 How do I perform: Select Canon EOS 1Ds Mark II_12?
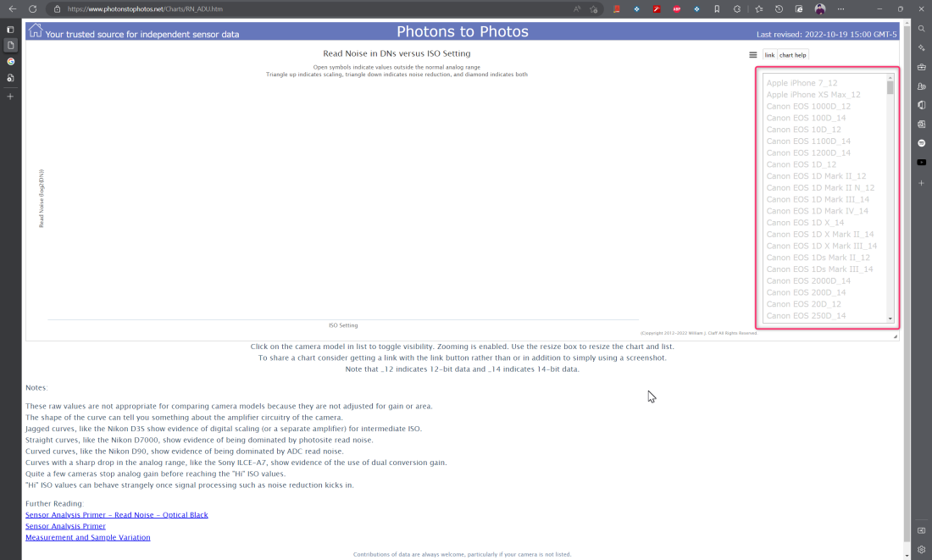point(818,258)
